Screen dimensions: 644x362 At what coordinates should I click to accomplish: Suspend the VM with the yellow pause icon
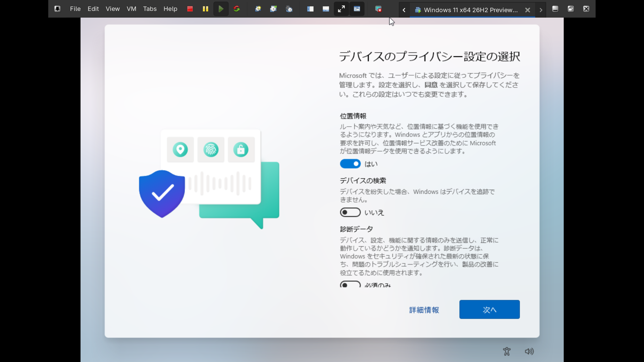pyautogui.click(x=205, y=9)
